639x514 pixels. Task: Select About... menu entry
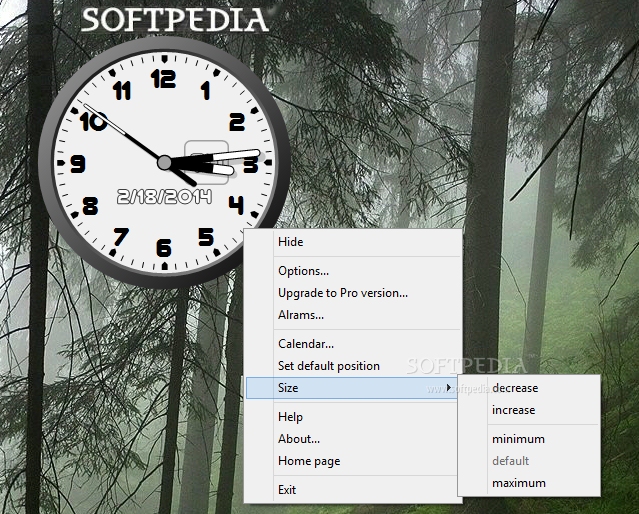coord(353,439)
